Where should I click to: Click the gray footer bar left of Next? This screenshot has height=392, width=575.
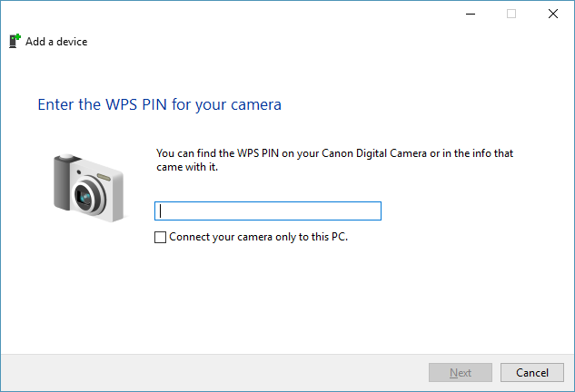pyautogui.click(x=209, y=373)
